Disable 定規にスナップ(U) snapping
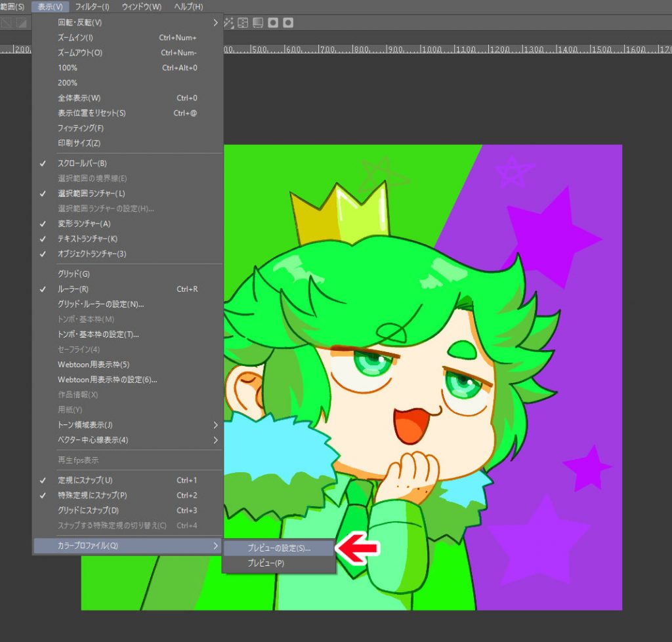Screen dimensions: 672x642 pos(85,480)
